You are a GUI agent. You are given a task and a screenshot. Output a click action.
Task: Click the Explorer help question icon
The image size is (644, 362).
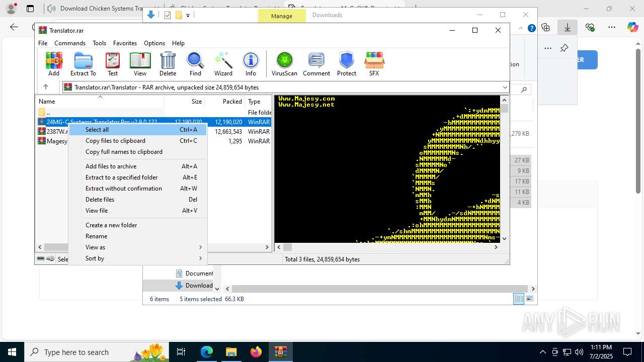[531, 28]
